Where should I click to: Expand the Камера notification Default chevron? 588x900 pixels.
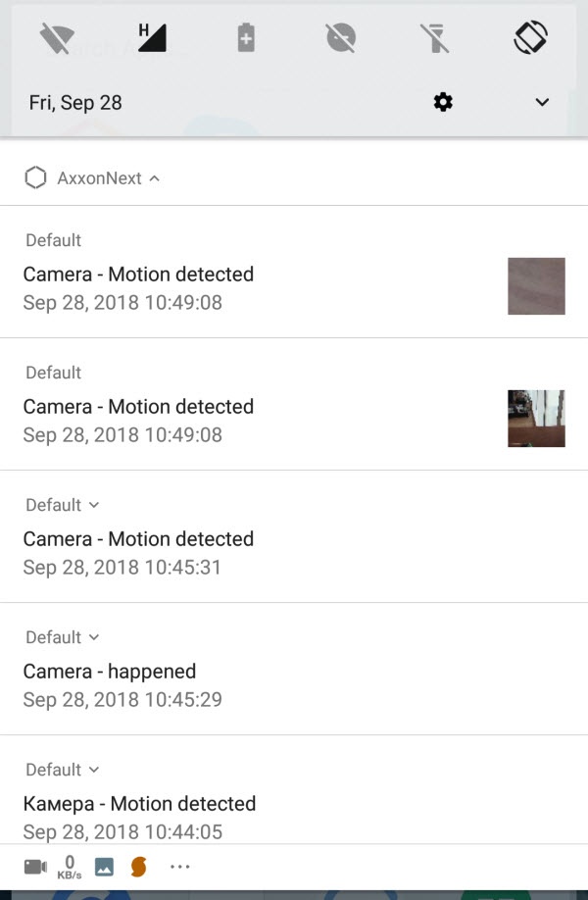point(94,770)
